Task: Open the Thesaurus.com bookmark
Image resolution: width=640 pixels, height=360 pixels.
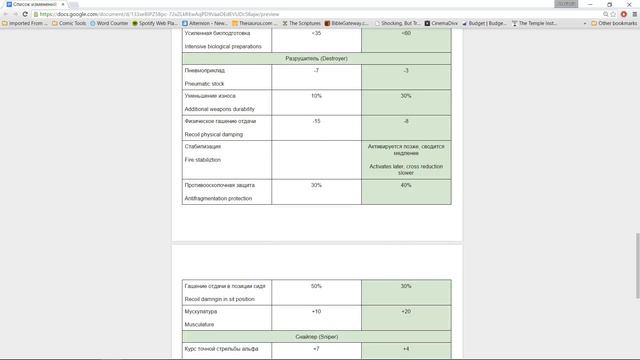Action: tap(255, 23)
